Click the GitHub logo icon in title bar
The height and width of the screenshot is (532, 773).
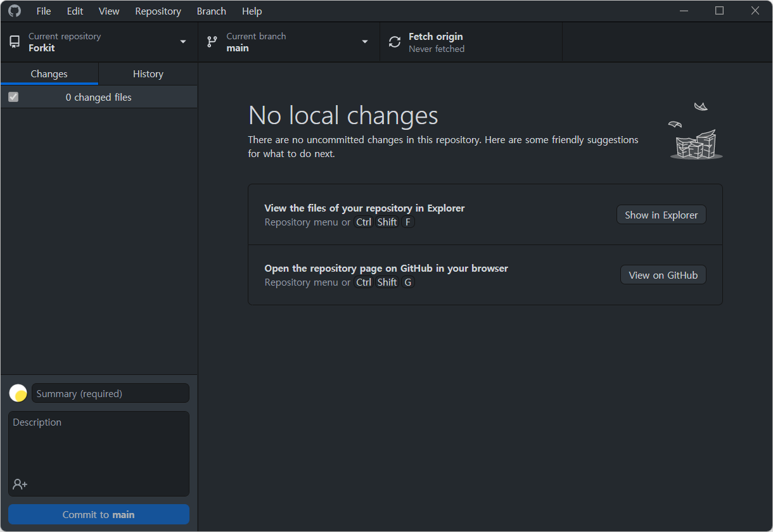14,11
